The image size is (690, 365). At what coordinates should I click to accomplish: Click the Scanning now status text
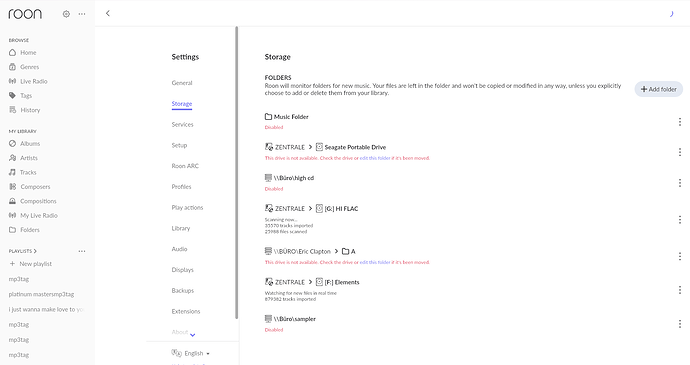[x=281, y=219]
